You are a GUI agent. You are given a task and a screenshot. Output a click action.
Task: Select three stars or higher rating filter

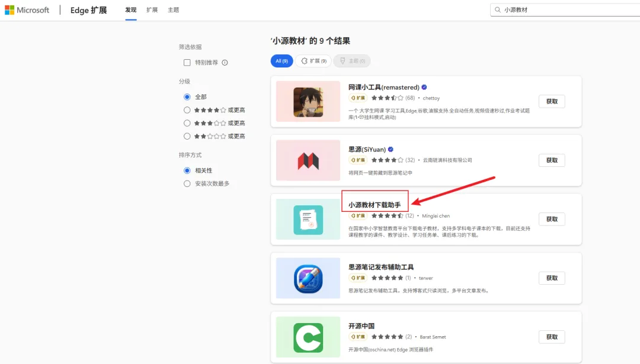pyautogui.click(x=187, y=123)
